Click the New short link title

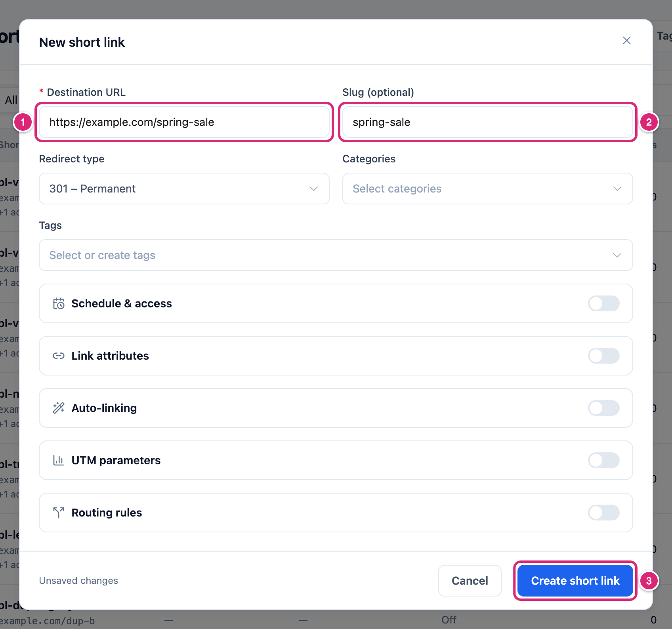[82, 42]
